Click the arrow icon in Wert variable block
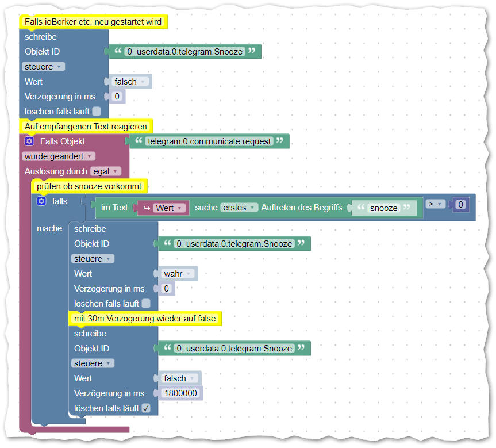This screenshot has width=496, height=448. coord(147,208)
